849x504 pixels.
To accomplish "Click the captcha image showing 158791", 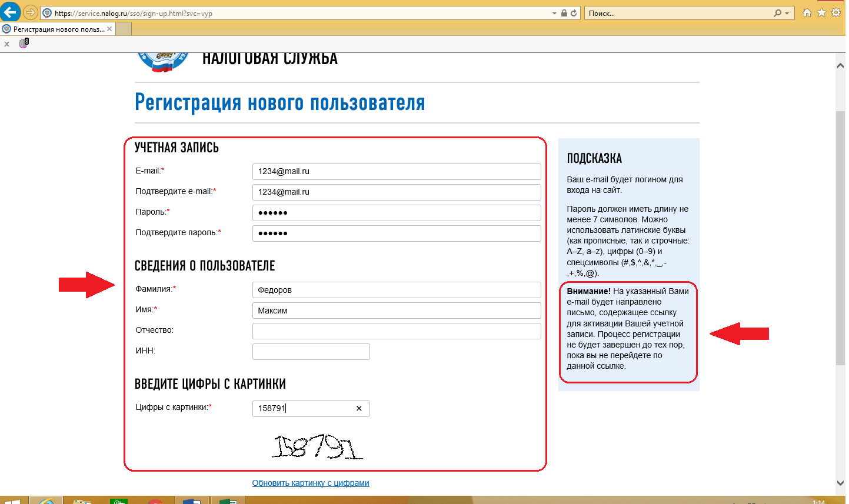I will (x=317, y=447).
